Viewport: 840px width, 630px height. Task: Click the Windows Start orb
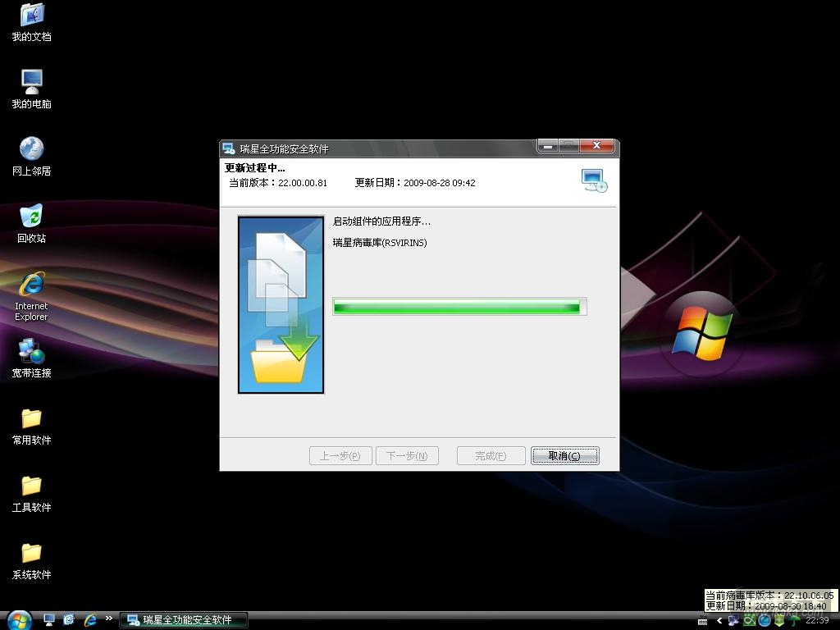(18, 619)
